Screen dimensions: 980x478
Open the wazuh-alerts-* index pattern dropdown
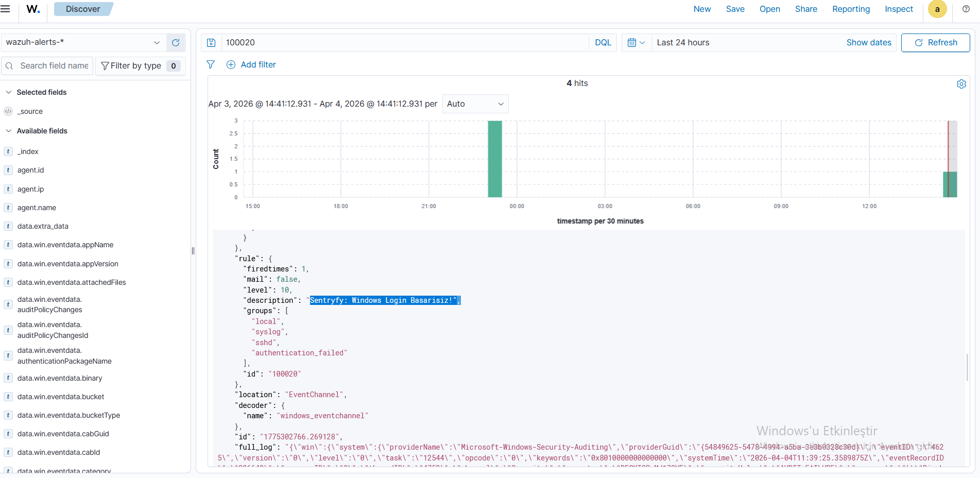point(83,42)
